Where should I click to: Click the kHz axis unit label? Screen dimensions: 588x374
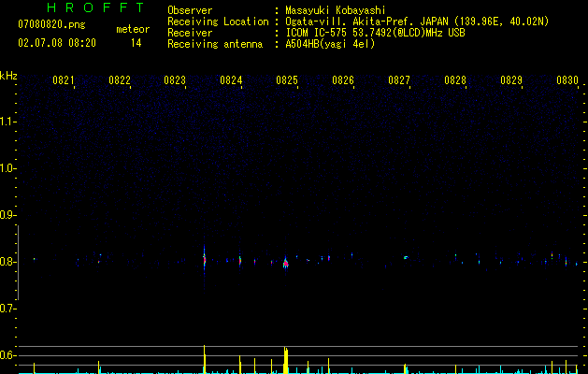pos(8,76)
